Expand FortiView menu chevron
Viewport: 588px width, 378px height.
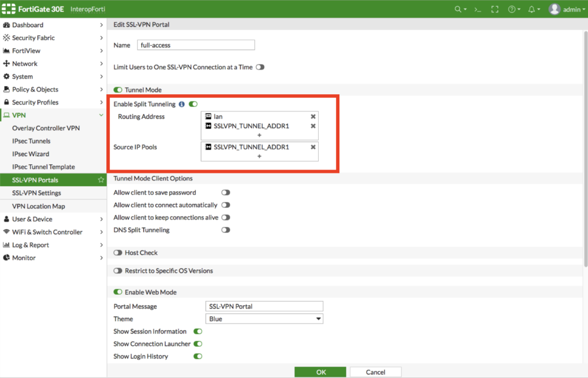pyautogui.click(x=101, y=51)
